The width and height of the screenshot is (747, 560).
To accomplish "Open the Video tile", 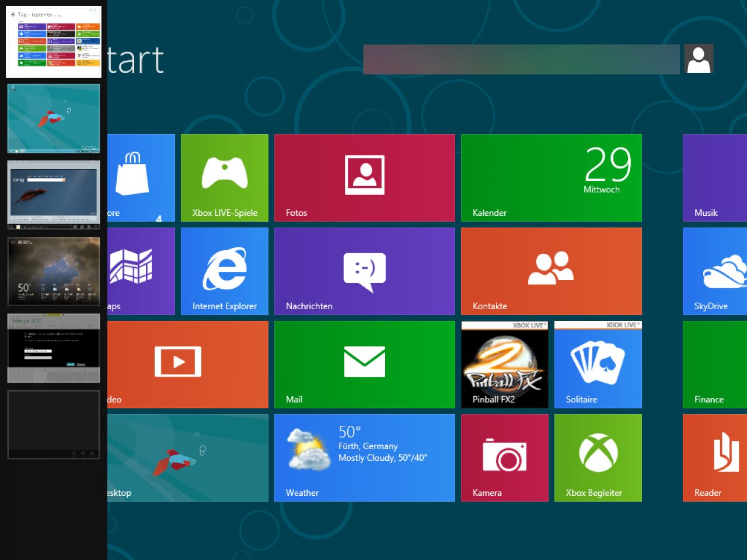I will pyautogui.click(x=188, y=365).
